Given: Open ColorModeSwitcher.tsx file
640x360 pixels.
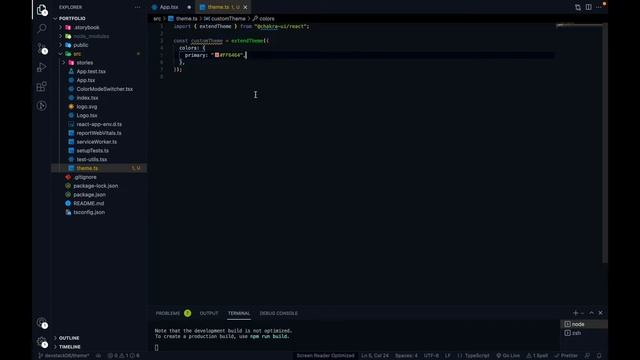Looking at the screenshot, I should [104, 89].
